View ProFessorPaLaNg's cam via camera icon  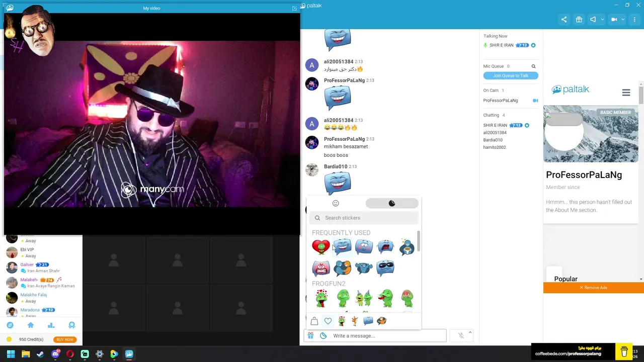click(x=535, y=101)
